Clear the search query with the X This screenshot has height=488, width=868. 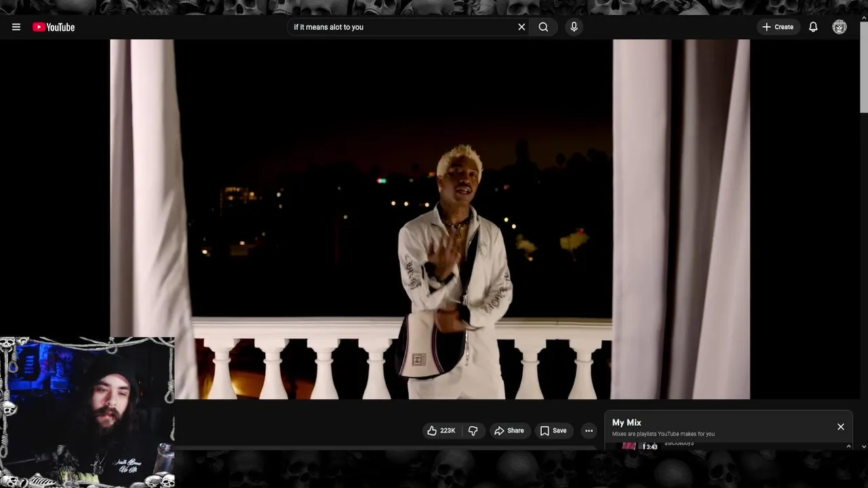521,27
